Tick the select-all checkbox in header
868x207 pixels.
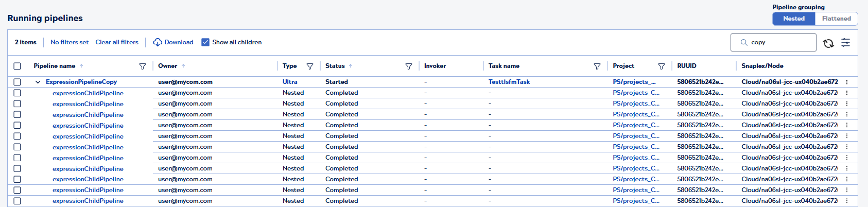pyautogui.click(x=18, y=66)
